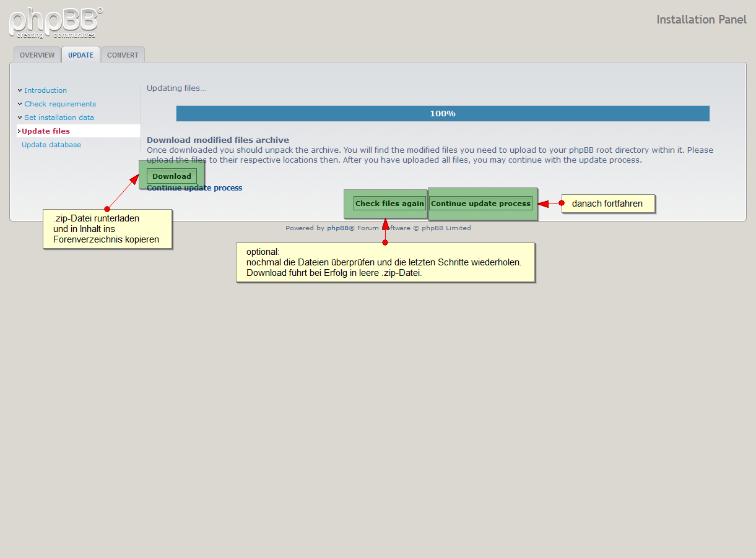Click the 100% progress bar
This screenshot has width=756, height=558.
[x=443, y=114]
